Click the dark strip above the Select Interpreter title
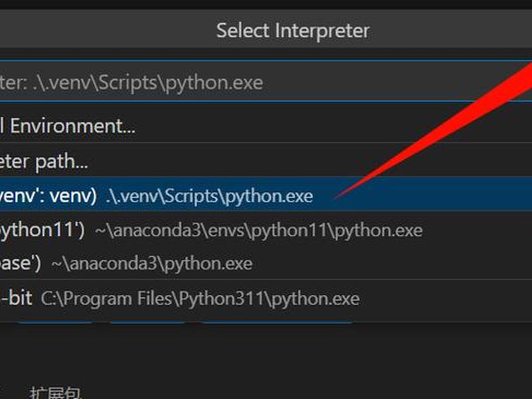Viewport: 532px width, 399px height. (266, 5)
